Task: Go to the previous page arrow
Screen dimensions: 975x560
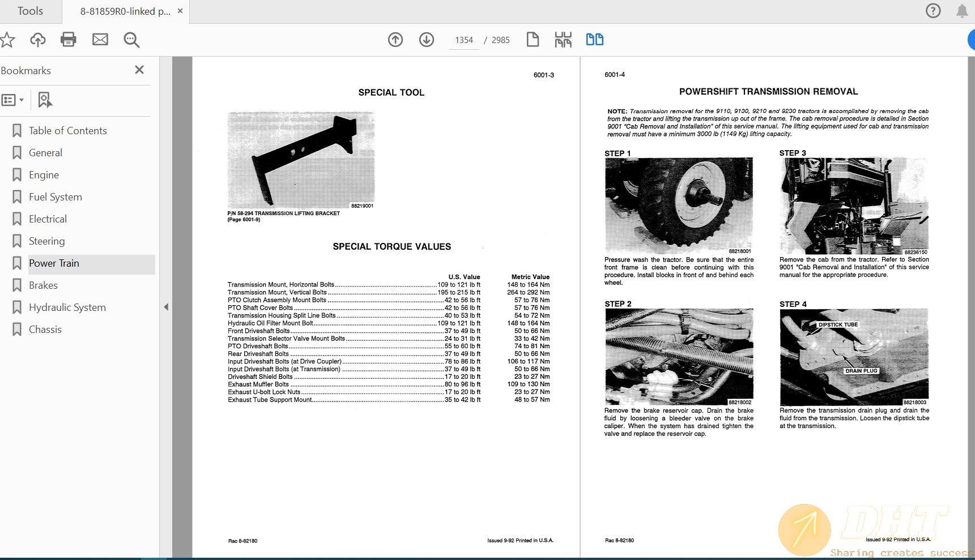Action: 395,40
